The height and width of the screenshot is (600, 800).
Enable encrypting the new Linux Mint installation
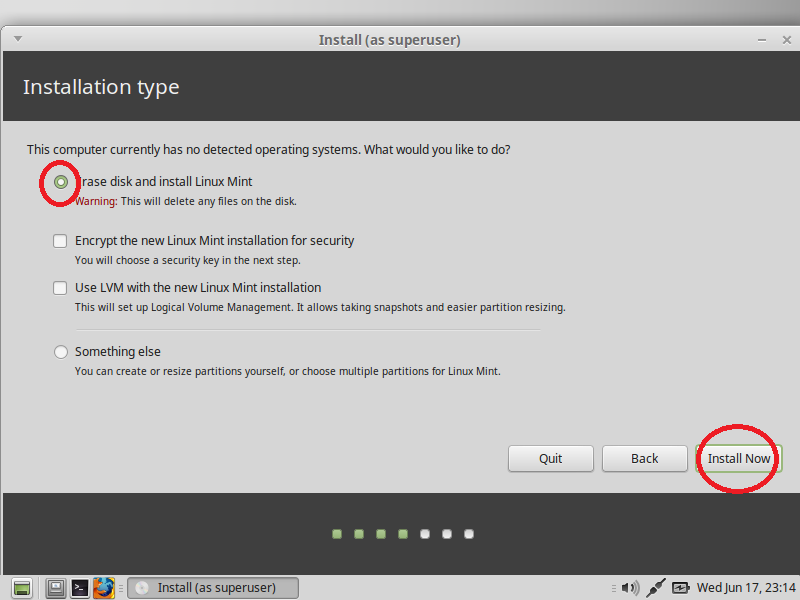(x=60, y=241)
